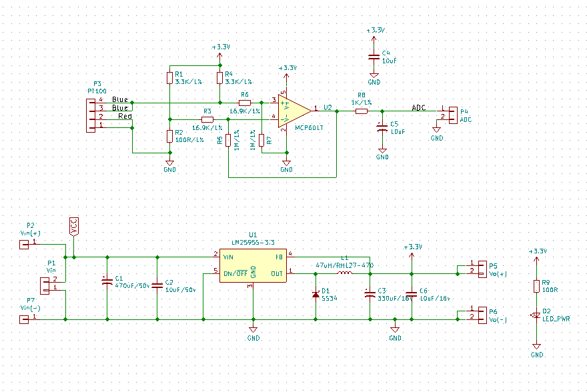Click the 'VIN' pin label on U1
This screenshot has width=587, height=392.
(228, 257)
